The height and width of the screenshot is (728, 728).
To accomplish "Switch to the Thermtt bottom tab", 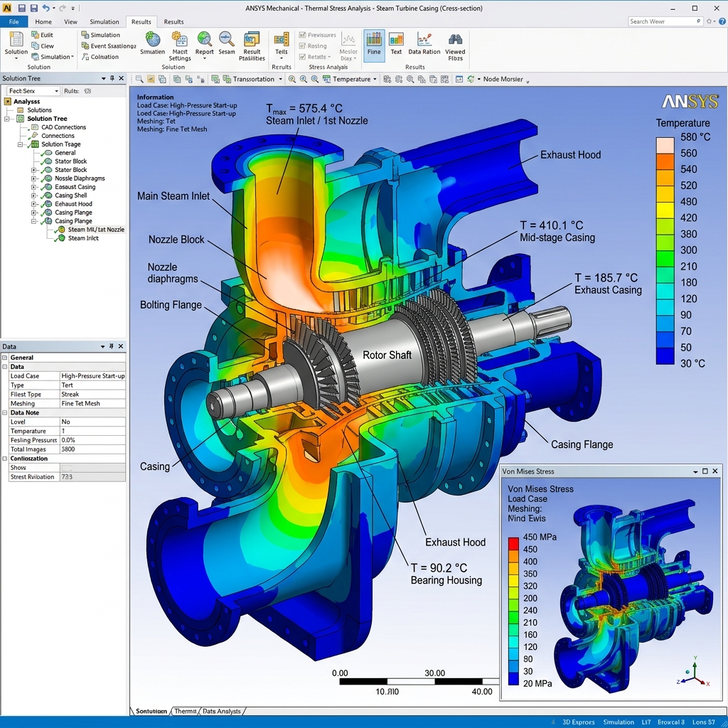I will pyautogui.click(x=186, y=711).
